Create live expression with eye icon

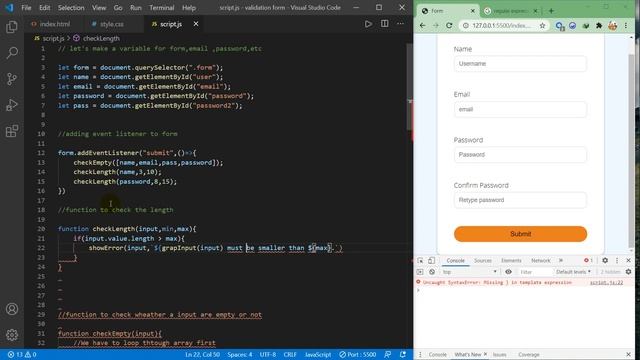[x=508, y=272]
